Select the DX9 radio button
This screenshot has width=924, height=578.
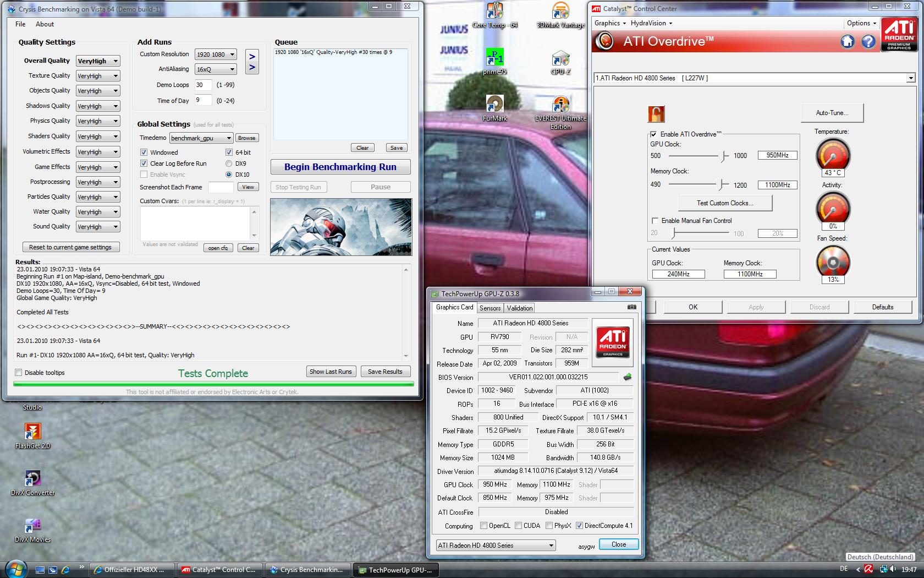[x=229, y=163]
